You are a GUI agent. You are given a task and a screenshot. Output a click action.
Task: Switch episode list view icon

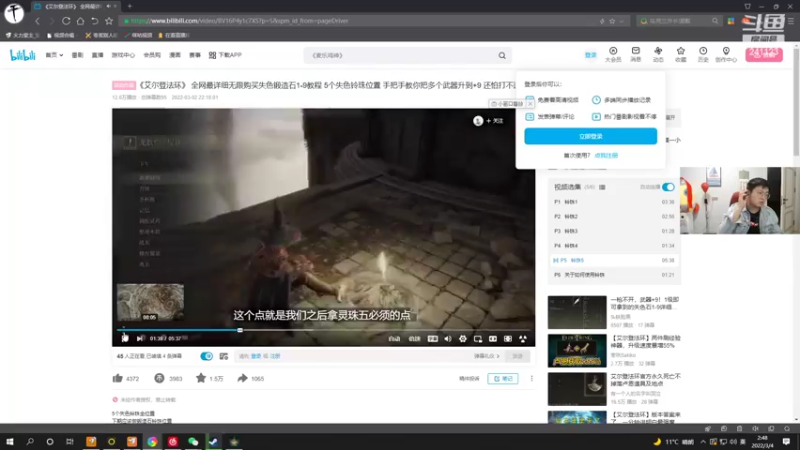[602, 187]
